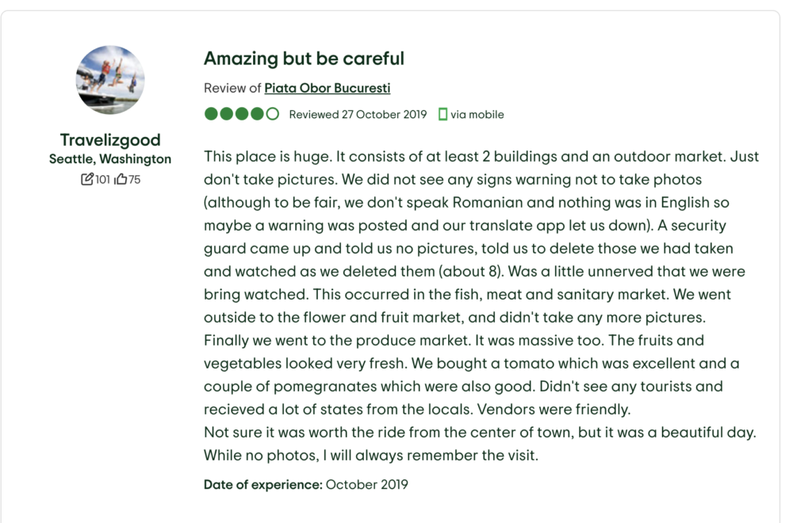The image size is (812, 523).
Task: Click the second green rating bubble
Action: tap(226, 114)
